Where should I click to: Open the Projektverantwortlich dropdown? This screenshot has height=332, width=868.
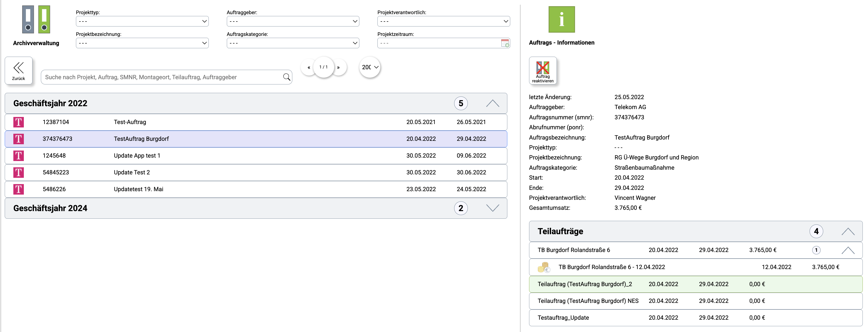[x=443, y=21]
